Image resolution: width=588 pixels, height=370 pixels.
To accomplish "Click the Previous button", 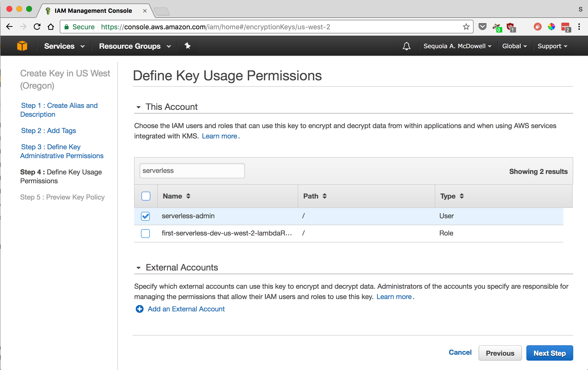I will click(x=500, y=353).
